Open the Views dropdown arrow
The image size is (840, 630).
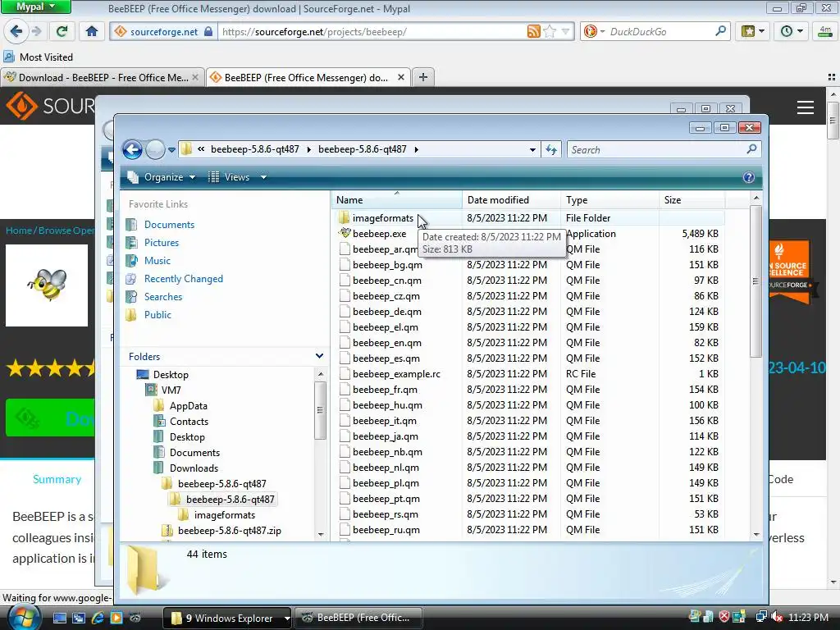click(x=263, y=177)
